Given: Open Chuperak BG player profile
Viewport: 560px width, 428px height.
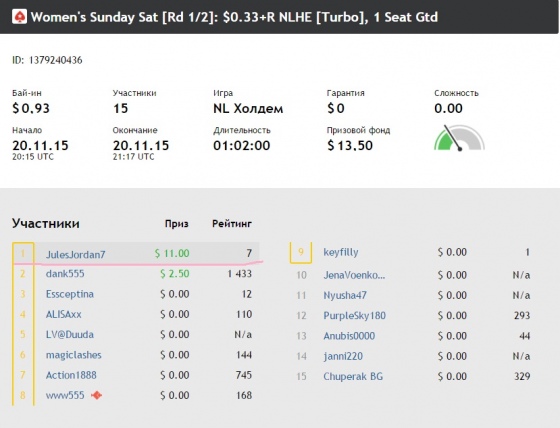Looking at the screenshot, I should pyautogui.click(x=353, y=377).
